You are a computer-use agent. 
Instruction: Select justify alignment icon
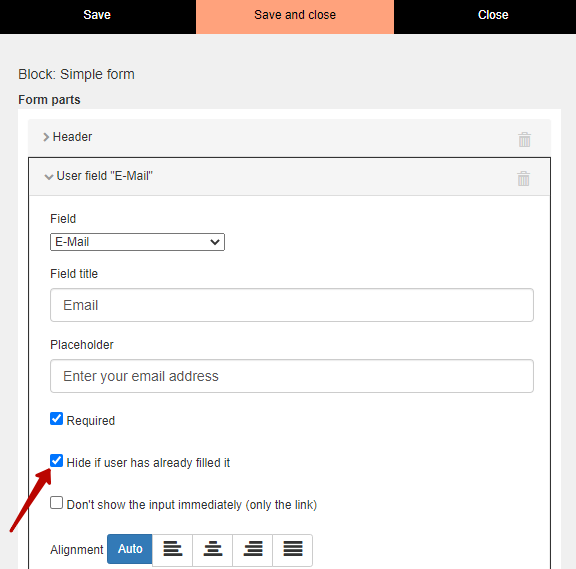click(x=292, y=550)
